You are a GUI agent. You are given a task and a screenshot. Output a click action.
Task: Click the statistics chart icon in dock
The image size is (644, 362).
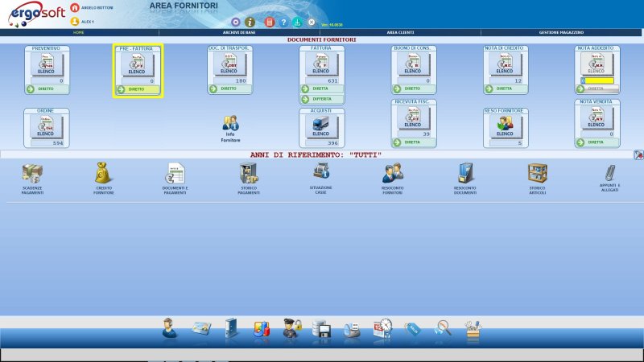click(x=261, y=329)
